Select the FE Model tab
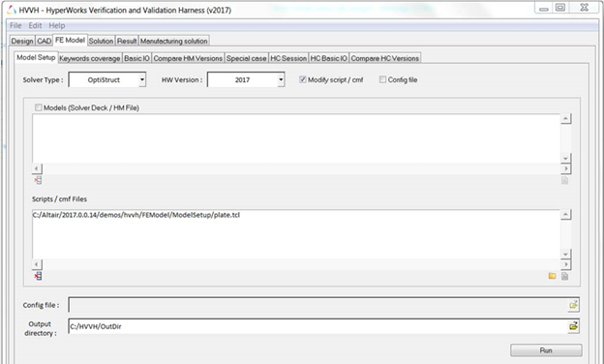This screenshot has width=604, height=364. (70, 40)
